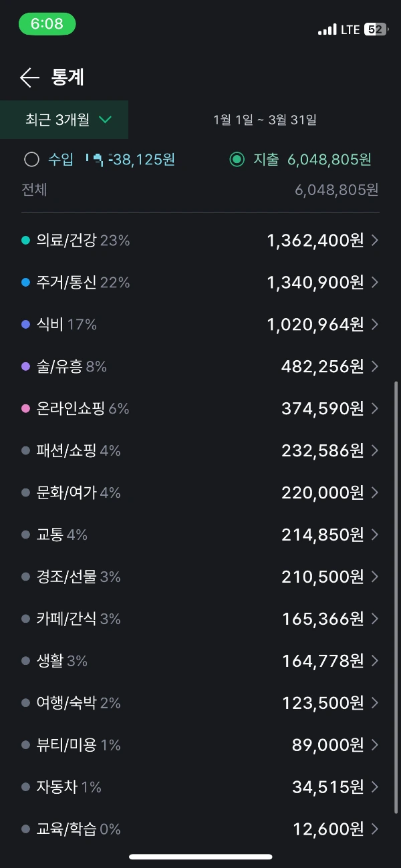Open 식비 details via its chevron
Image resolution: width=401 pixels, height=868 pixels.
coord(375,325)
